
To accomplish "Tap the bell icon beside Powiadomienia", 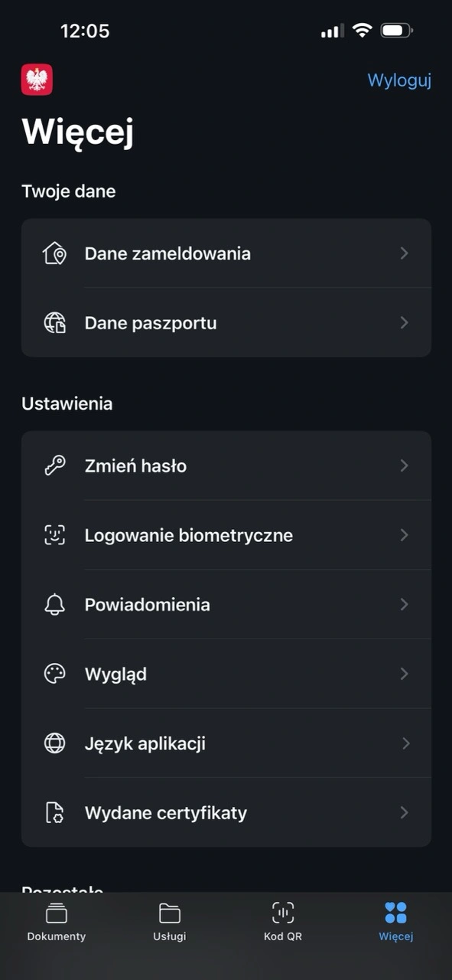I will [54, 605].
